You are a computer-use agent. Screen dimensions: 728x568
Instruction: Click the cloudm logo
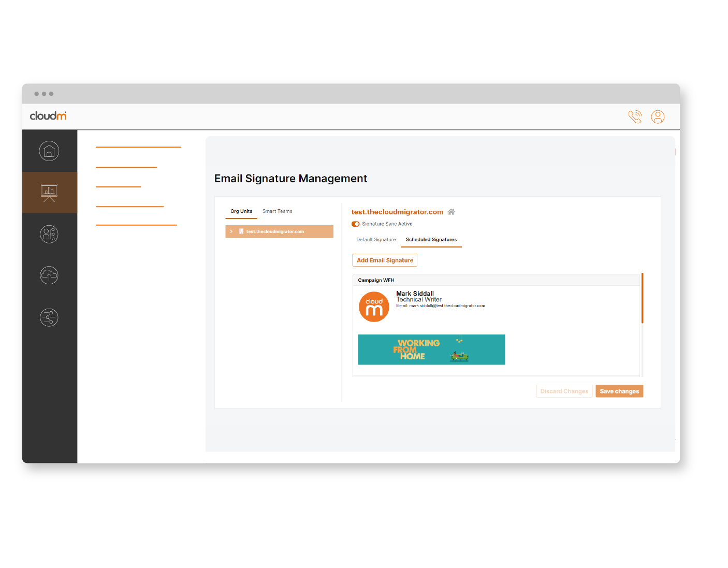[x=48, y=115]
